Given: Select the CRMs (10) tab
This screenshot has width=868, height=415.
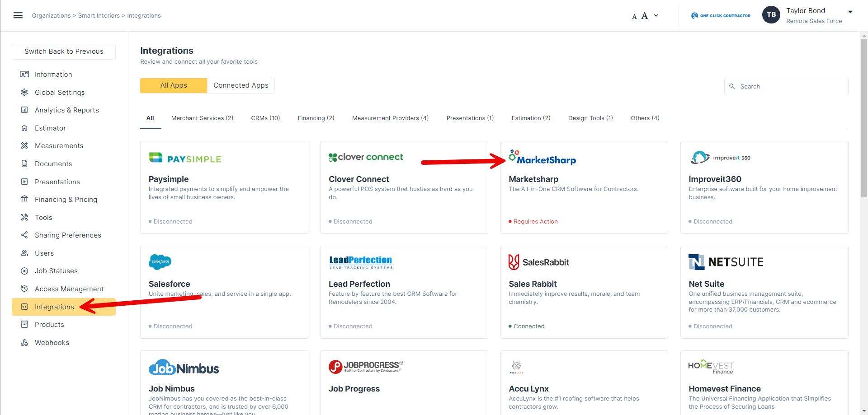Looking at the screenshot, I should click(x=265, y=118).
